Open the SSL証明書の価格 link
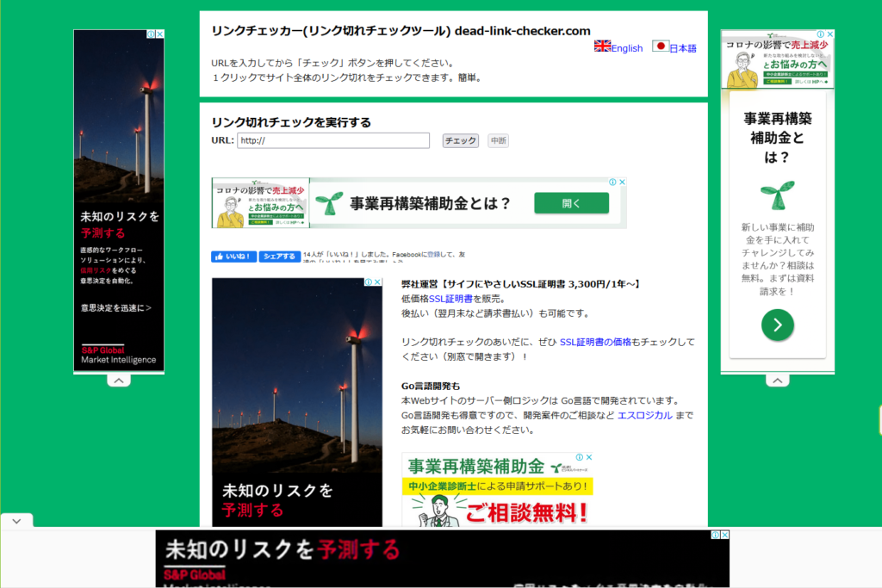Screen dimensions: 882x588 point(602,342)
